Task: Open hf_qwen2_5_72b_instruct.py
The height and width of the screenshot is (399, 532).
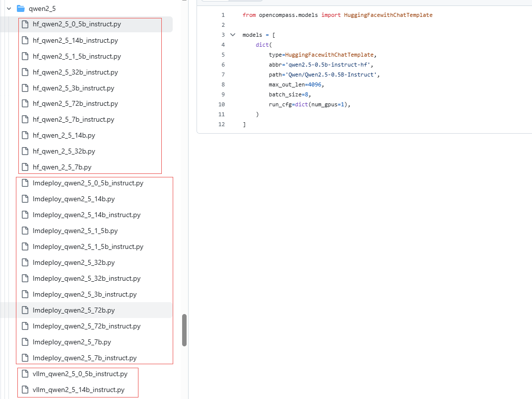Action: pos(75,103)
